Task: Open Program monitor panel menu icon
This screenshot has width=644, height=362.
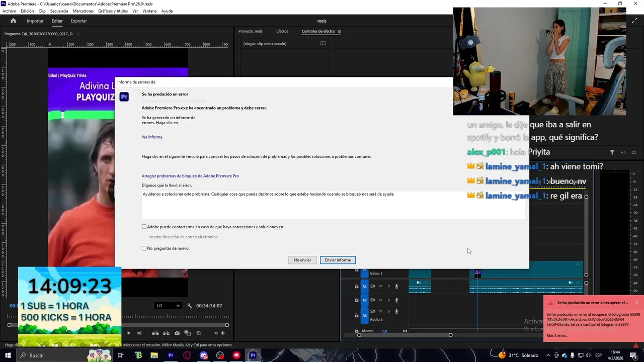Action: click(78, 34)
